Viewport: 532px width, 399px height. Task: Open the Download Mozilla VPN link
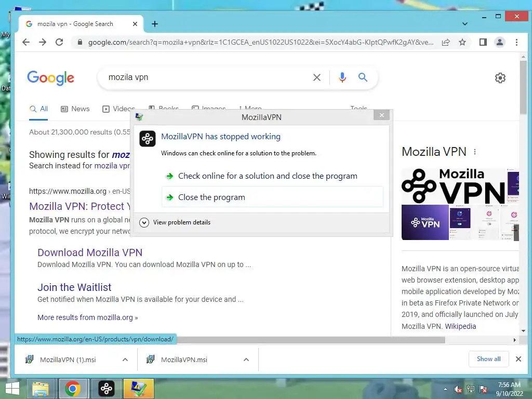coord(90,252)
